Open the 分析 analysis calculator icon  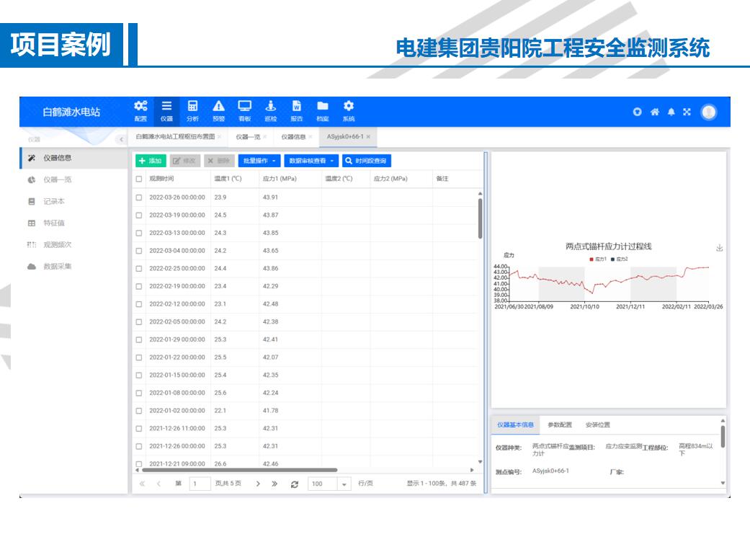(192, 111)
